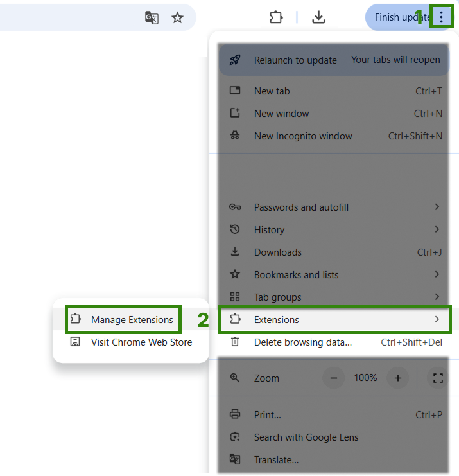Viewport: 459px width, 476px height.
Task: Select Visit Chrome Web Store
Action: [131, 342]
